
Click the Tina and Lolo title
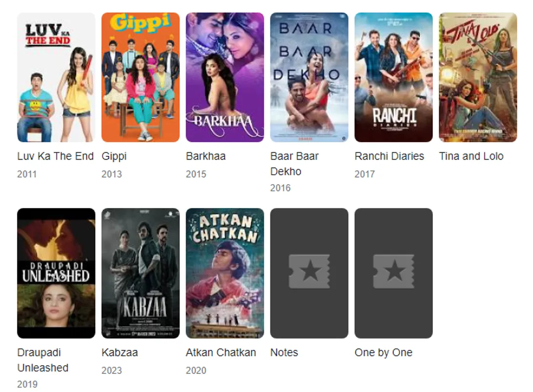[471, 156]
